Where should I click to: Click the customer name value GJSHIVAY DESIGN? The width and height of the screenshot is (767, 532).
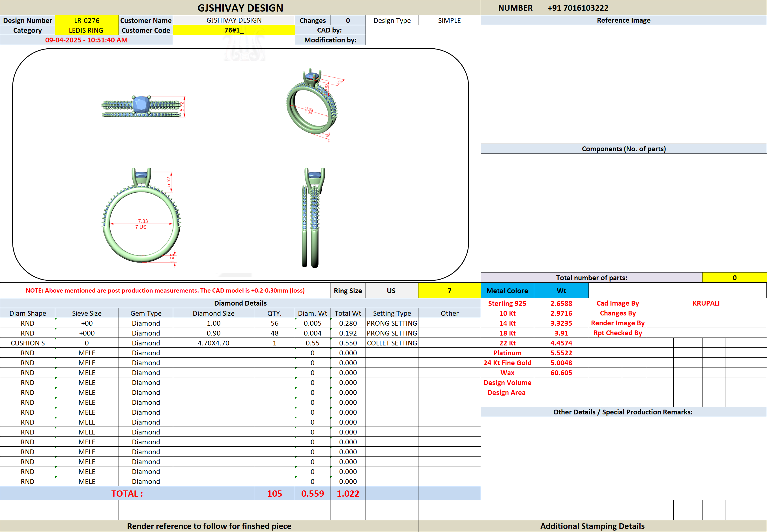click(x=234, y=20)
